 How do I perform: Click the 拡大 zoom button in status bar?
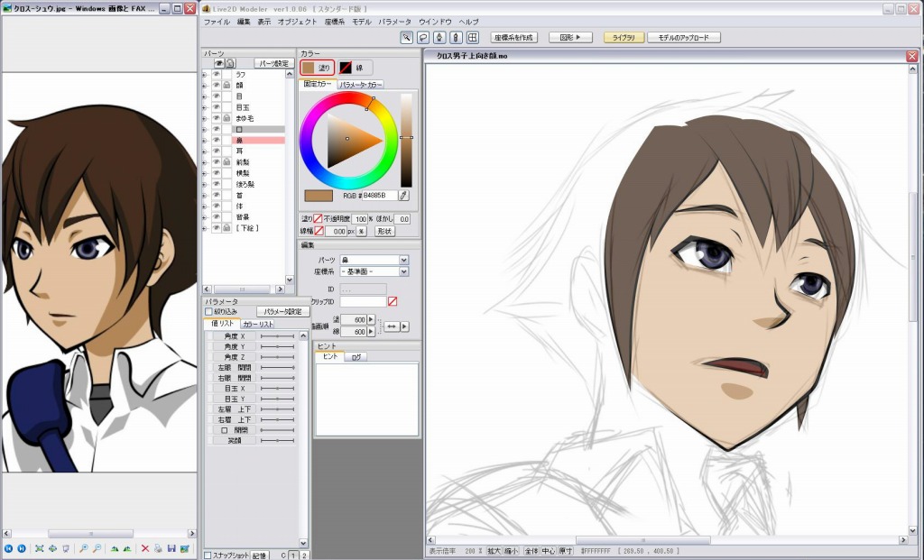click(494, 551)
